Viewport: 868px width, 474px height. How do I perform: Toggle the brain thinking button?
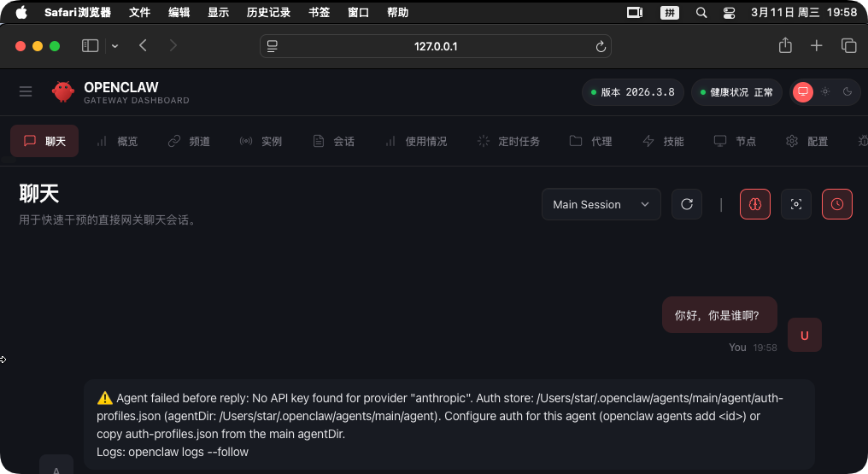(755, 204)
